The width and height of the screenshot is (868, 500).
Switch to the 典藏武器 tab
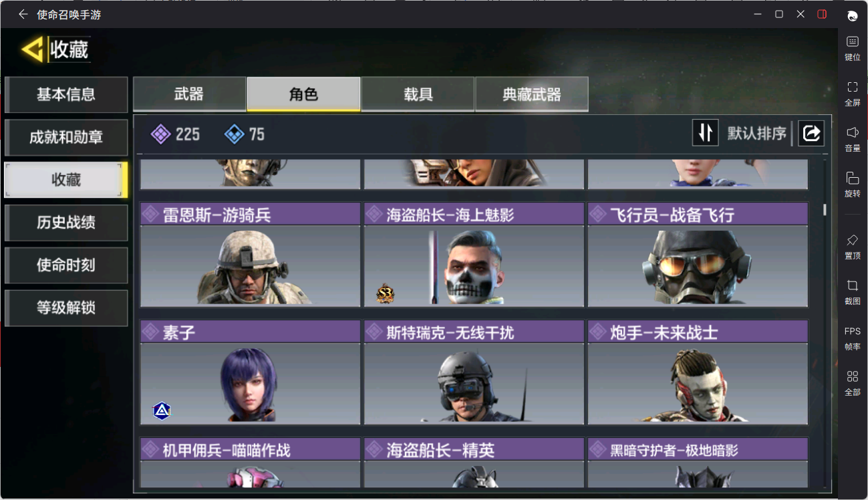coord(532,94)
